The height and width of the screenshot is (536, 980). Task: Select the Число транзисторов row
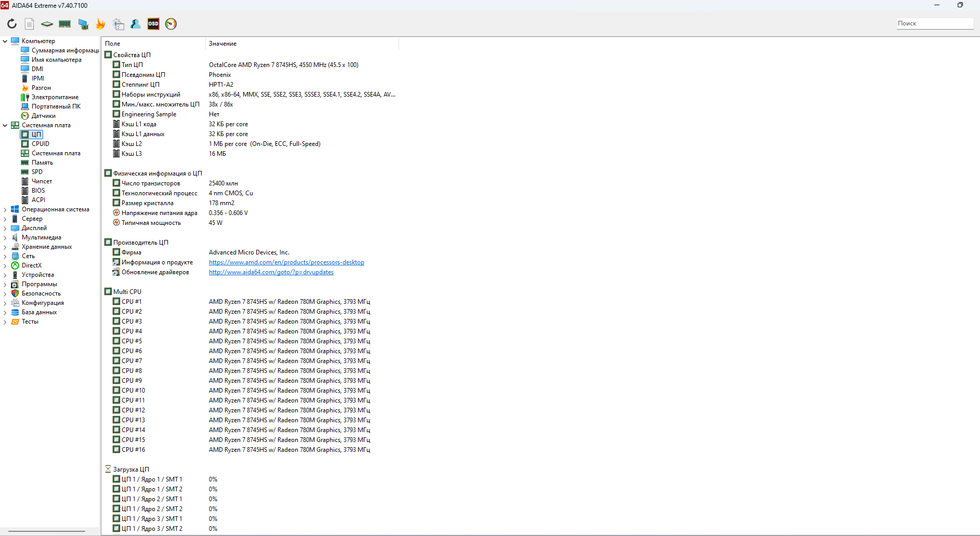point(250,183)
